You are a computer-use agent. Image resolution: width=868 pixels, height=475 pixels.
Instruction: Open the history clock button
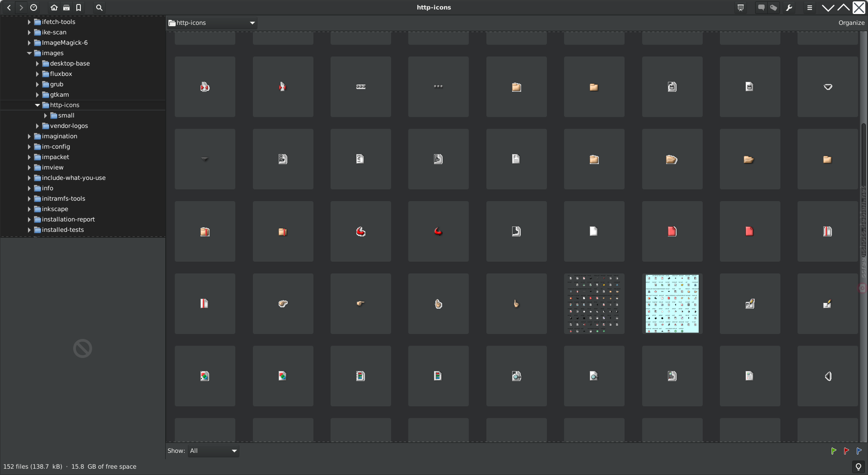(x=34, y=8)
